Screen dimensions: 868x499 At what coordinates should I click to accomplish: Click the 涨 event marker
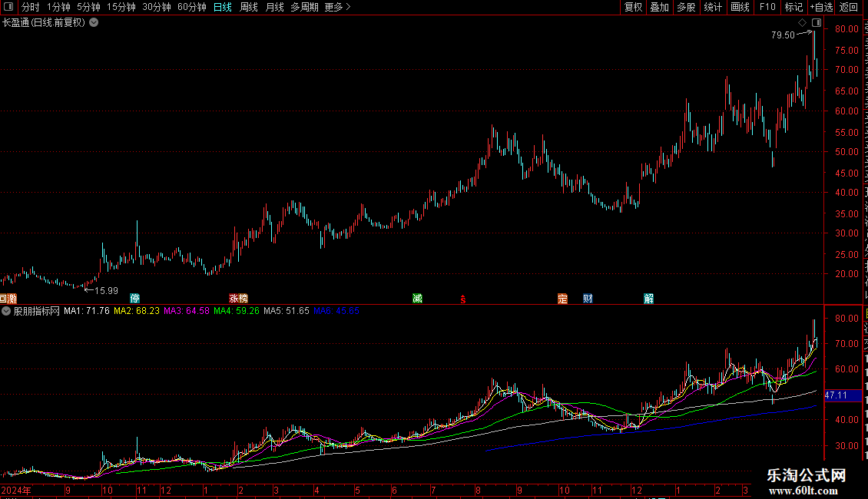click(234, 299)
